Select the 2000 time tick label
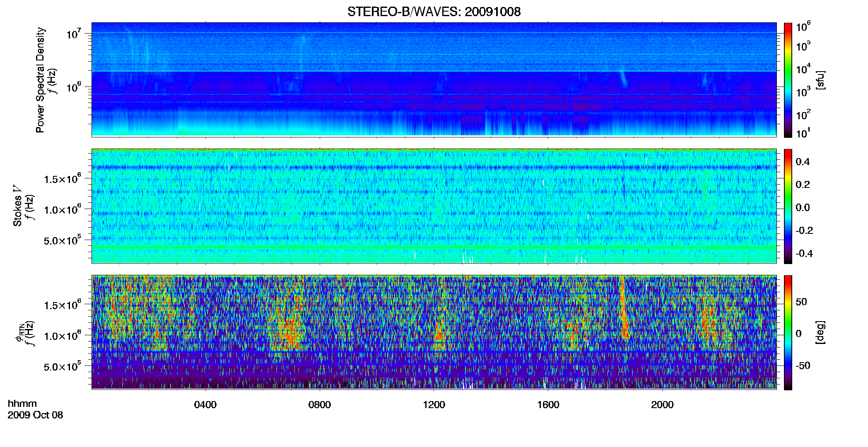Viewport: 868px width, 447px height. [x=662, y=405]
